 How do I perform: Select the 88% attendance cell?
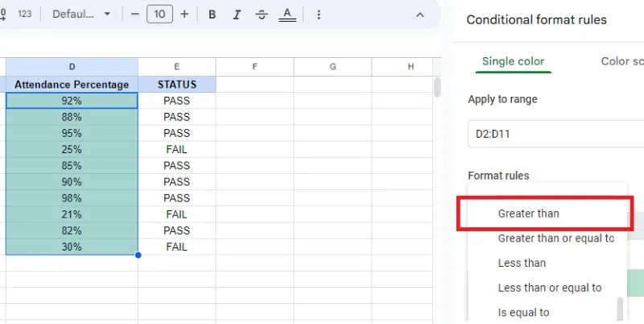(x=72, y=117)
